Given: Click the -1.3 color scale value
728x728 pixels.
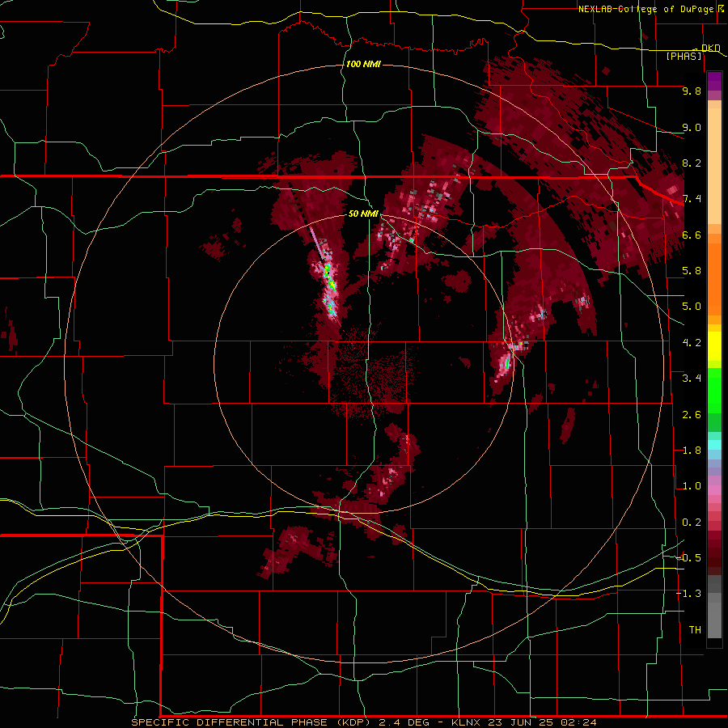Looking at the screenshot, I should click(x=689, y=594).
